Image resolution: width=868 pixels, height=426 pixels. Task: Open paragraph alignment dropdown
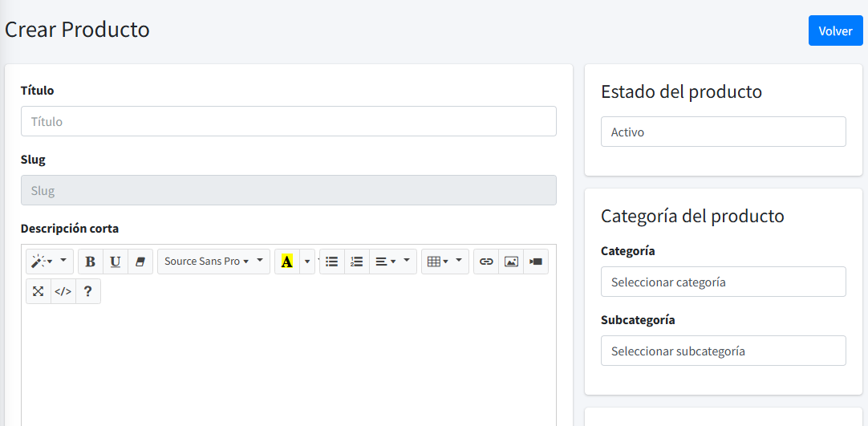click(393, 261)
